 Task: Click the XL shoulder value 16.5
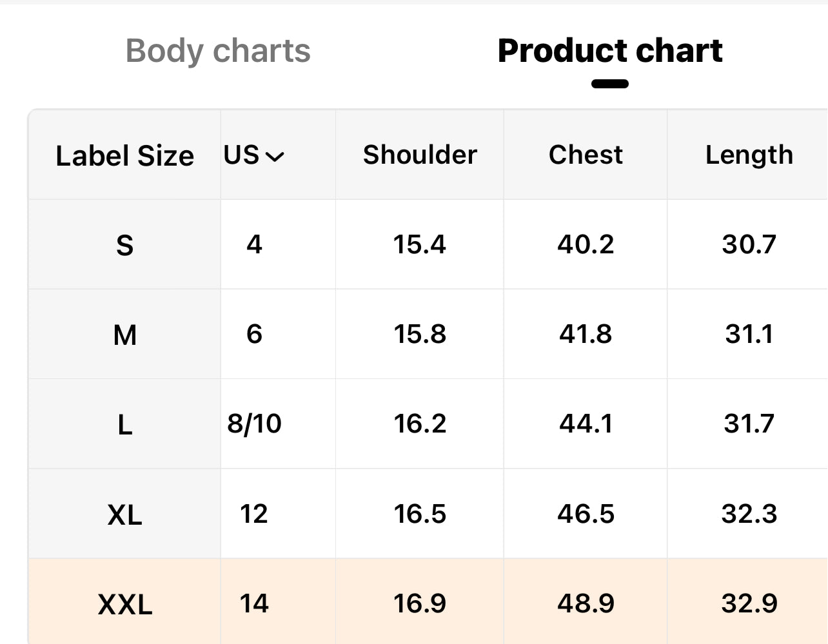pyautogui.click(x=420, y=514)
